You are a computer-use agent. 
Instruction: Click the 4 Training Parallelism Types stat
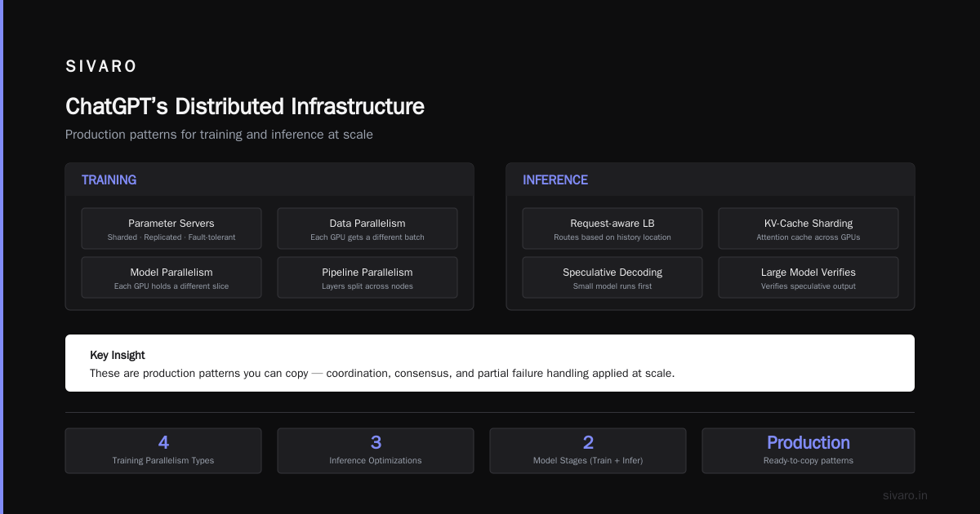coord(163,451)
